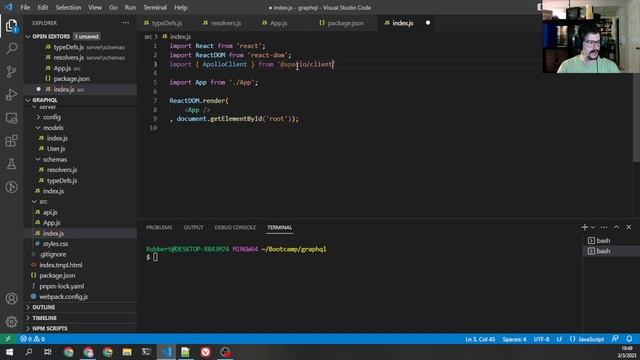Expand the config folder
Image resolution: width=640 pixels, height=360 pixels.
[52, 117]
